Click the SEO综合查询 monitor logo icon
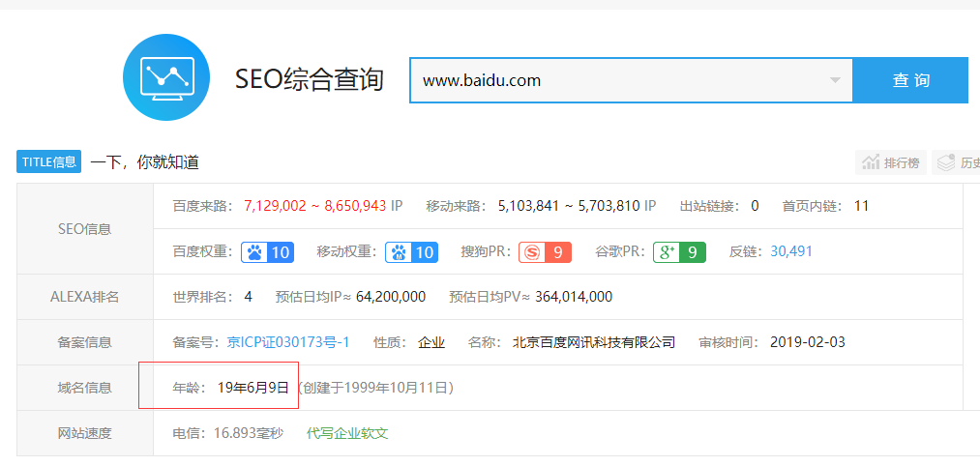This screenshot has width=980, height=466. [x=166, y=76]
